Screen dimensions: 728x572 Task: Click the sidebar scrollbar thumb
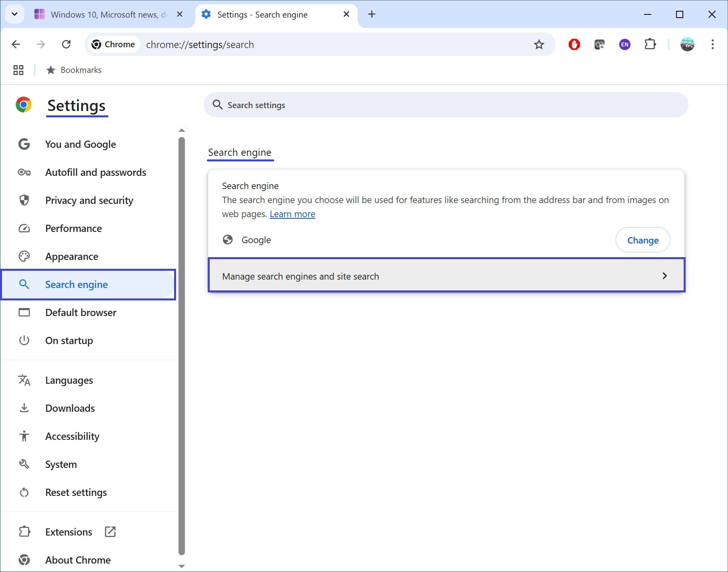[x=182, y=346]
